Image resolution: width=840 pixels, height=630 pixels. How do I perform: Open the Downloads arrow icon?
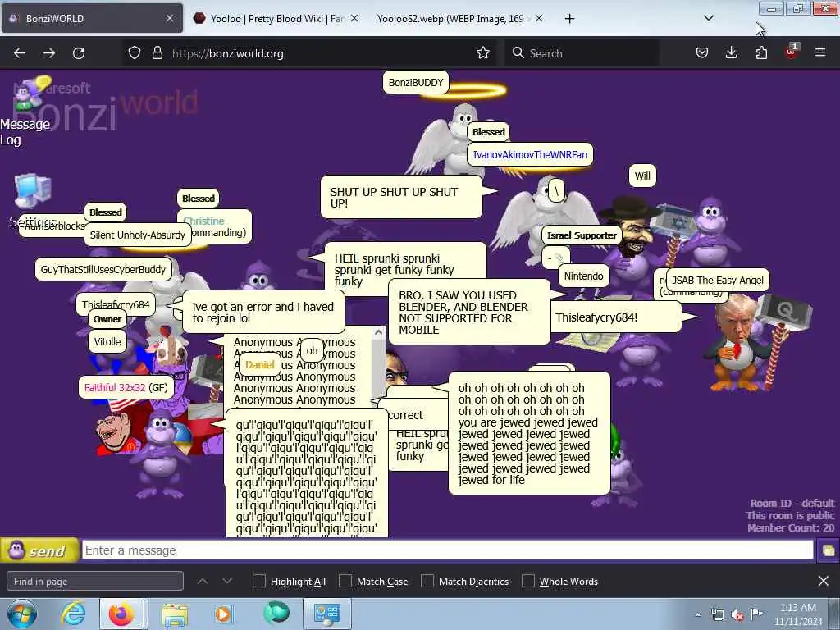[731, 53]
